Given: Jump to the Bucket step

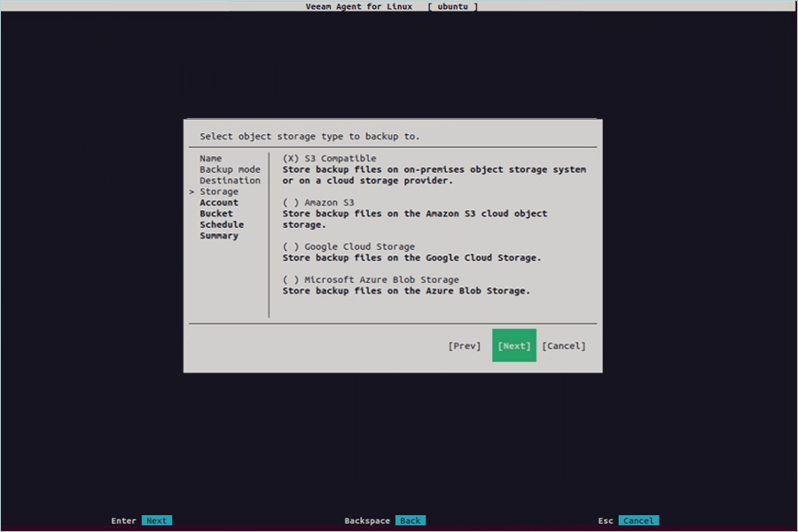Looking at the screenshot, I should tap(216, 214).
